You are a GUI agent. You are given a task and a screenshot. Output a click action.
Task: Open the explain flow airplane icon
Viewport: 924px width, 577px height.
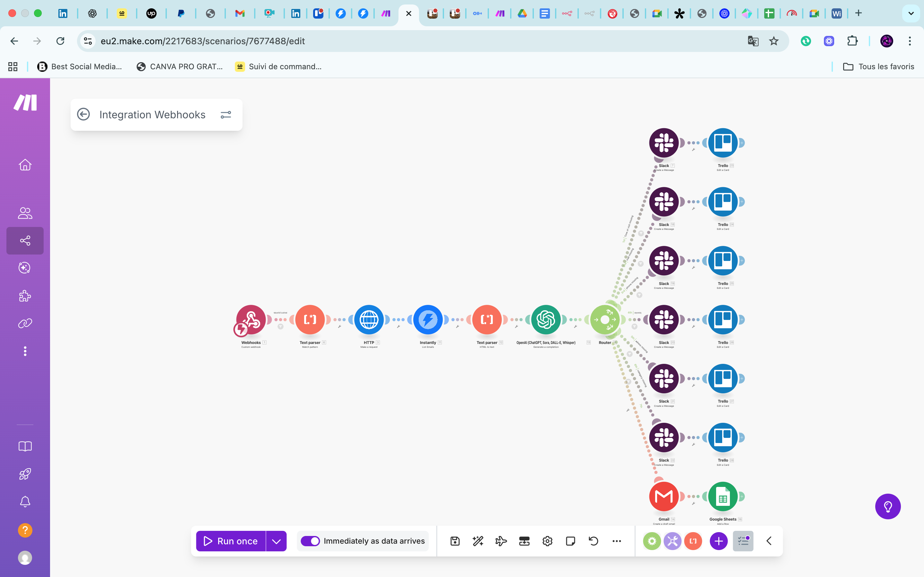pyautogui.click(x=501, y=541)
